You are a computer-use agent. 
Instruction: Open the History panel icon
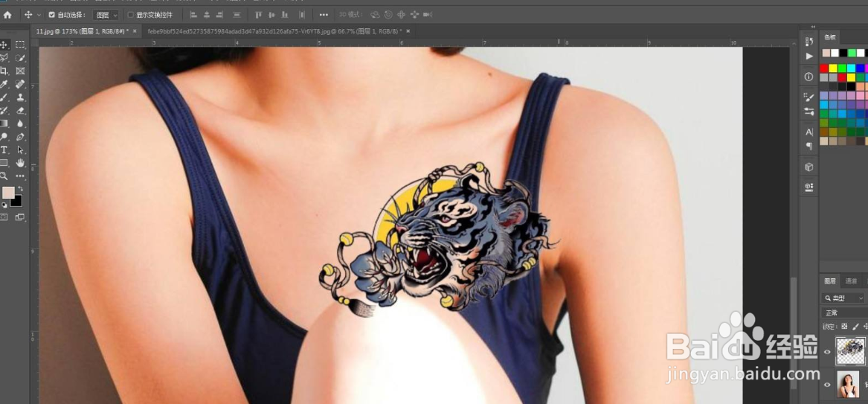click(808, 42)
